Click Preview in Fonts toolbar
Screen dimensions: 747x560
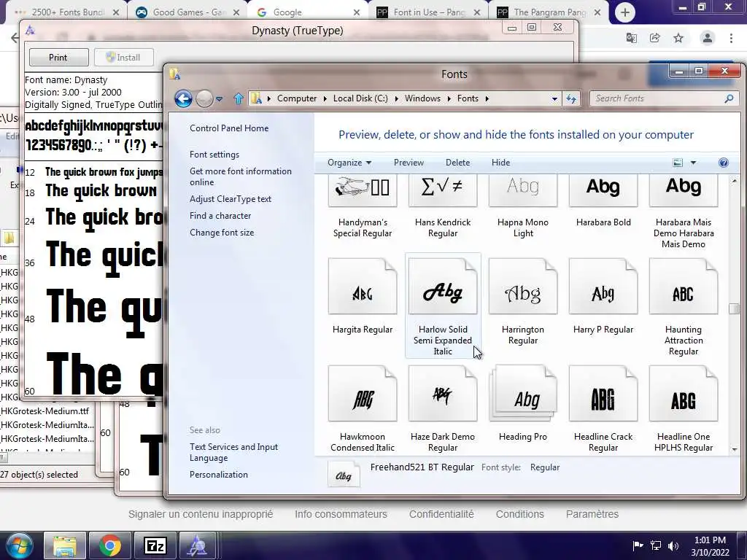pyautogui.click(x=409, y=163)
